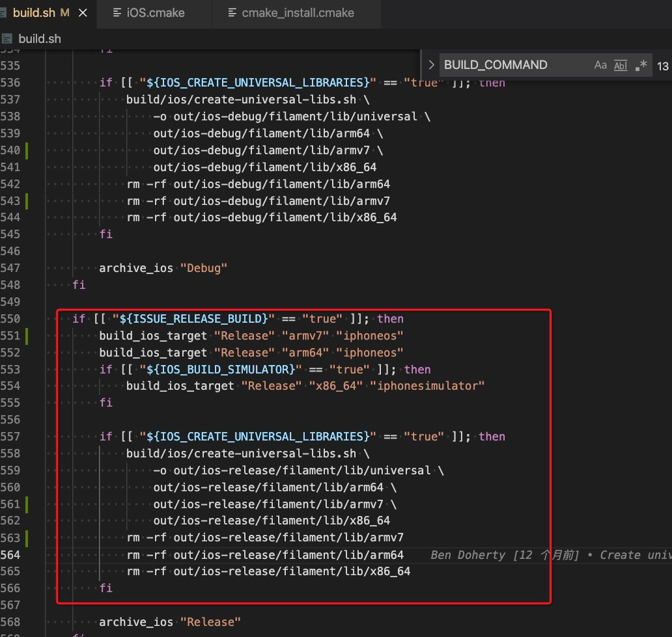The image size is (672, 637).
Task: Switch to the cmake_install.cmake tab
Action: point(297,12)
